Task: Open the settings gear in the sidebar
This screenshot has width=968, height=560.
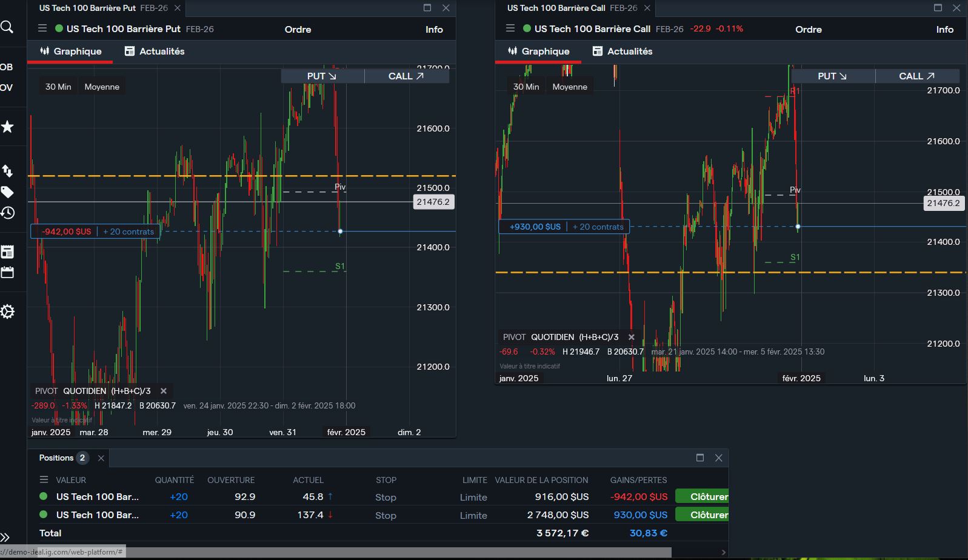Action: pyautogui.click(x=7, y=312)
